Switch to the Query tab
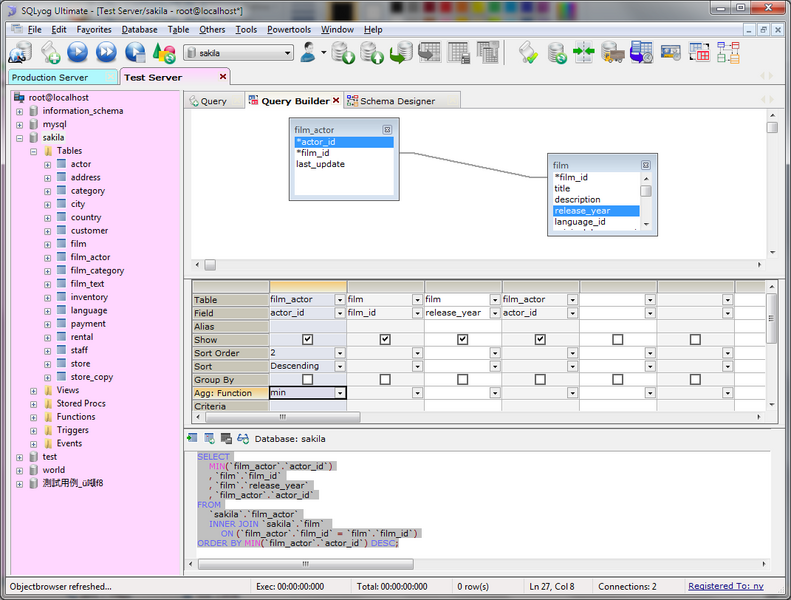The width and height of the screenshot is (791, 600). (213, 101)
